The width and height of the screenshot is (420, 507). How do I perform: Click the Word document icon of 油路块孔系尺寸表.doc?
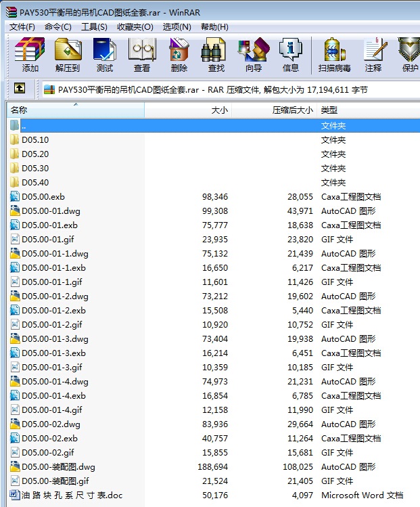15,495
